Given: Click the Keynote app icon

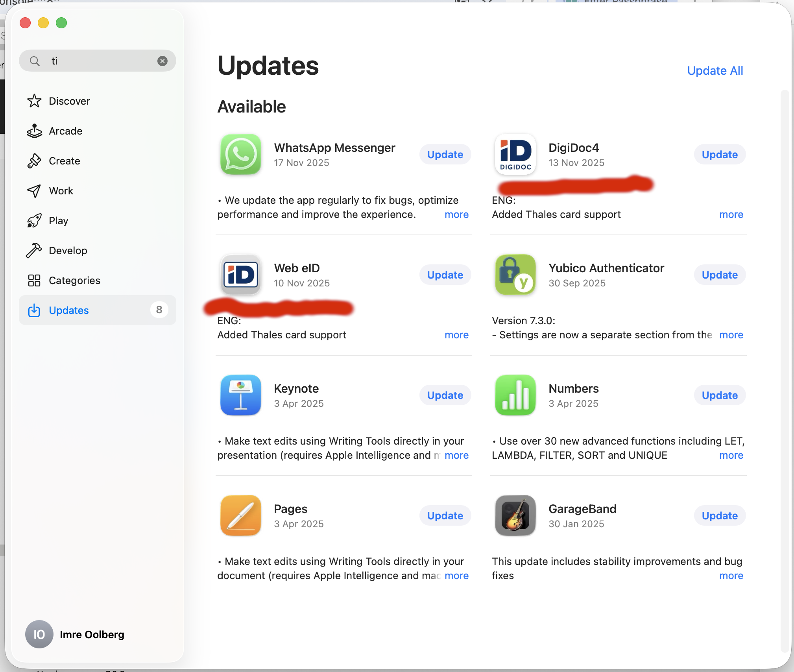Looking at the screenshot, I should (240, 395).
